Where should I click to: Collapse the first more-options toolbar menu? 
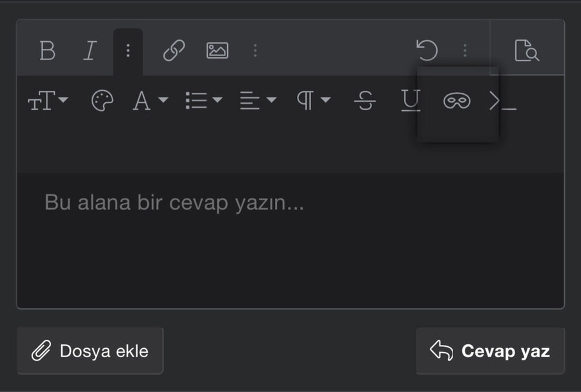[x=128, y=50]
